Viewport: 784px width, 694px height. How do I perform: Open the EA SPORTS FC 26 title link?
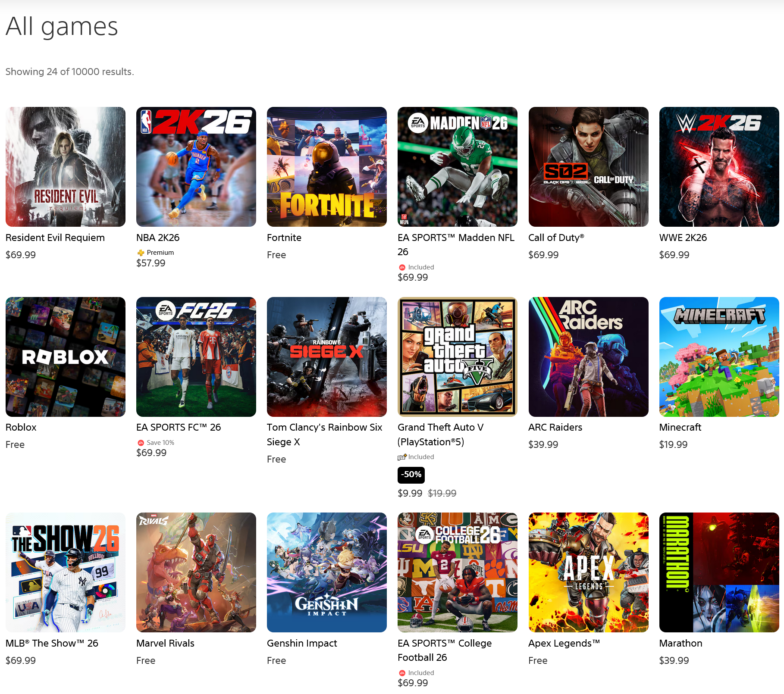click(179, 427)
